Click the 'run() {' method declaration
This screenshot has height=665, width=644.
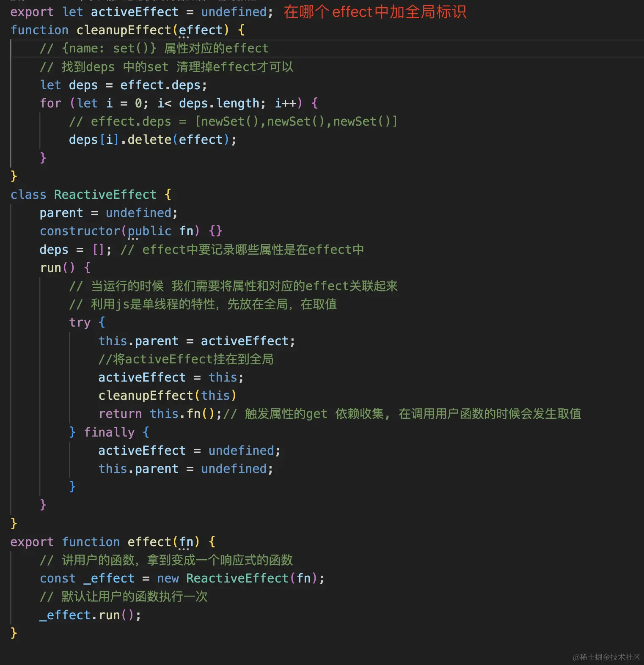pyautogui.click(x=65, y=268)
